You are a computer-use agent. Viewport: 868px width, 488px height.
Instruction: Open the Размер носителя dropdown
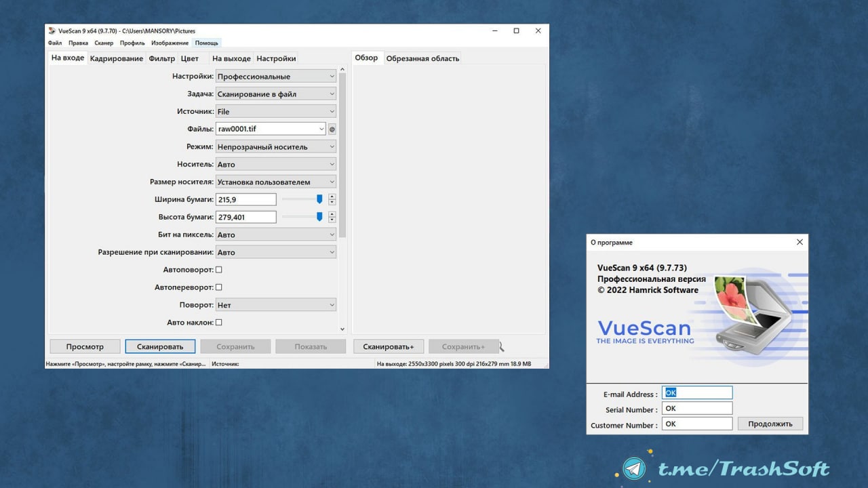[276, 182]
